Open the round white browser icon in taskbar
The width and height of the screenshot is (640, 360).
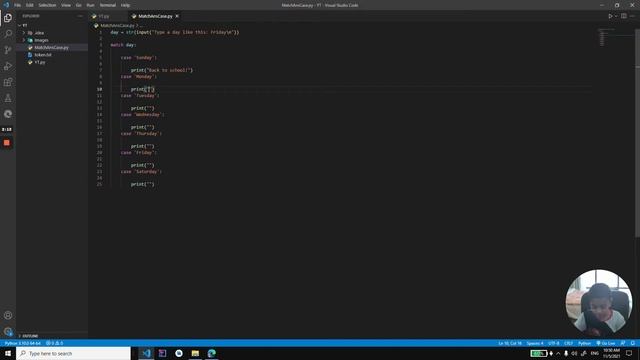179,353
